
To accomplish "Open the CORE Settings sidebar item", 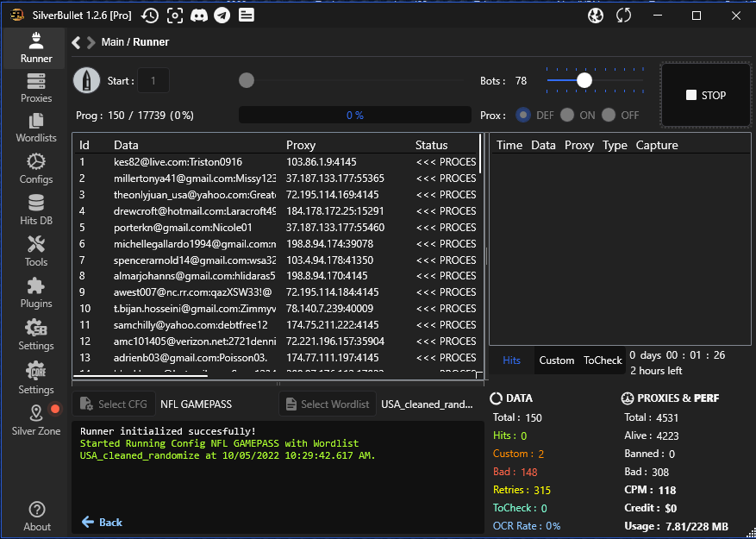I will pos(35,379).
